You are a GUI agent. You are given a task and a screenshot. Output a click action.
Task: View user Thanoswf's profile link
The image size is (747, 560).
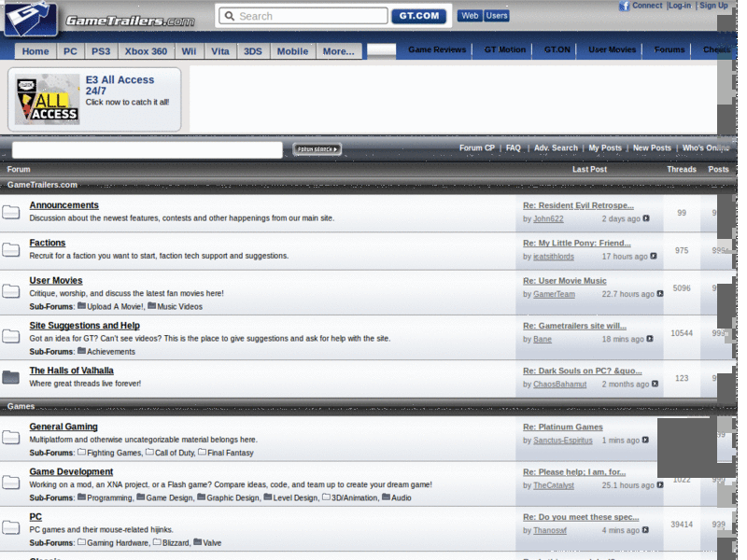coord(550,530)
